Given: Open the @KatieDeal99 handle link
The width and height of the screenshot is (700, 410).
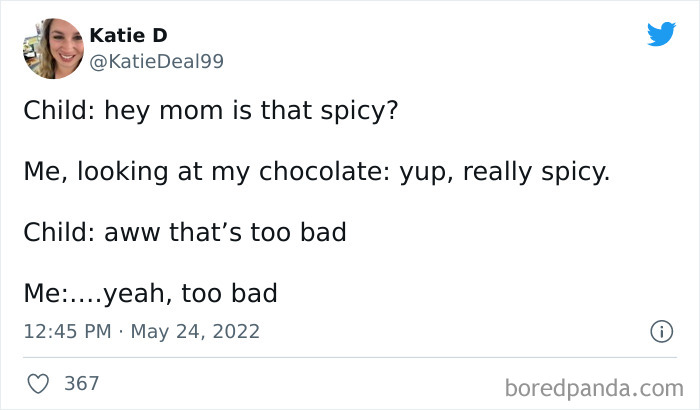Looking at the screenshot, I should tap(156, 61).
